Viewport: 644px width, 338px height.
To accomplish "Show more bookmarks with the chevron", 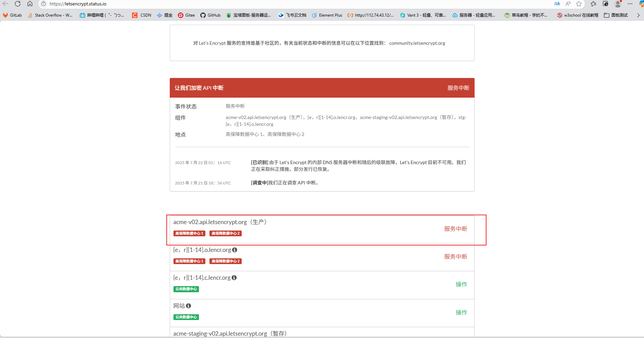I will pos(638,15).
